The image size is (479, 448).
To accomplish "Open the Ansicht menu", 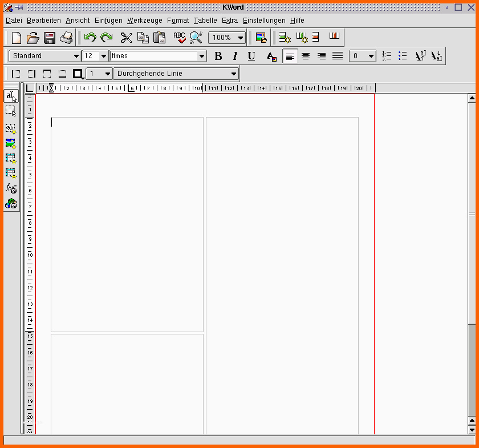I will 78,21.
